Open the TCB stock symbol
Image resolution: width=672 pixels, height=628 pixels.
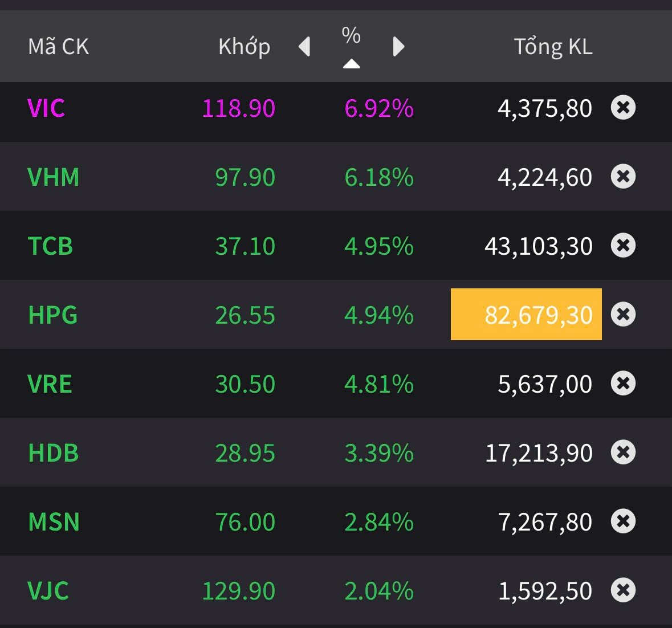pyautogui.click(x=51, y=246)
